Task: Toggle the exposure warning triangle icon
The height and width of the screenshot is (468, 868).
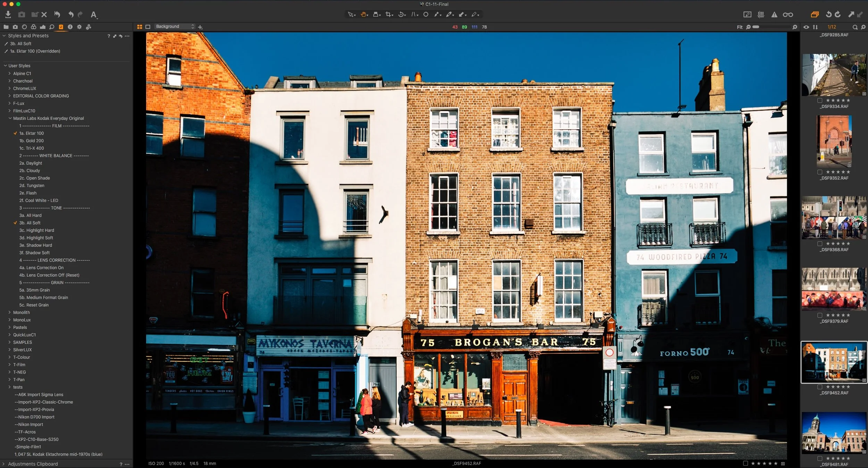Action: [774, 15]
